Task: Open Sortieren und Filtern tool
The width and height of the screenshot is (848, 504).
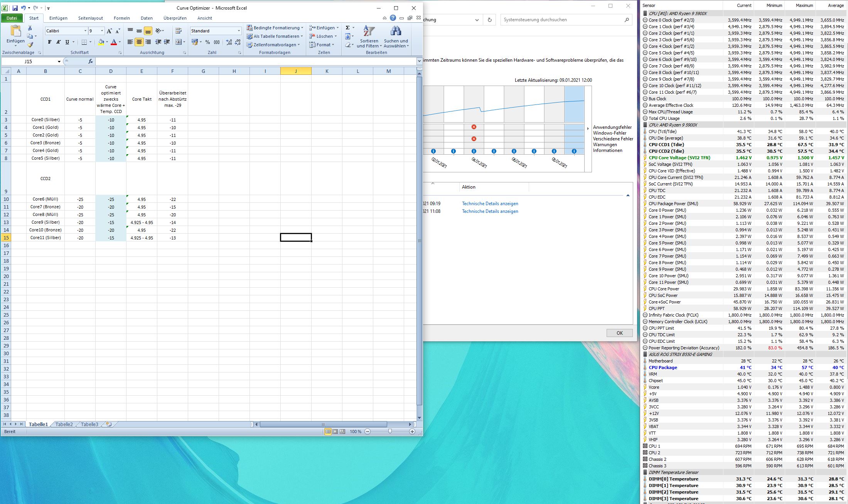Action: coord(369,37)
